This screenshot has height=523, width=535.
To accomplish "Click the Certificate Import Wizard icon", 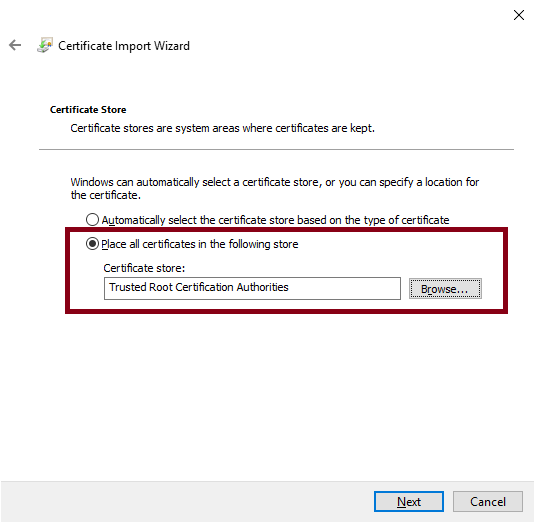I will coord(45,45).
